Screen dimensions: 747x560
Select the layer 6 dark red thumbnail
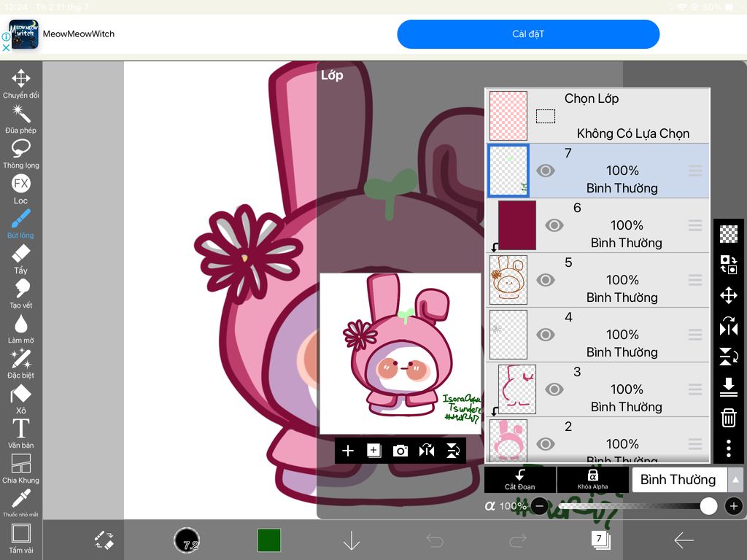tap(517, 225)
